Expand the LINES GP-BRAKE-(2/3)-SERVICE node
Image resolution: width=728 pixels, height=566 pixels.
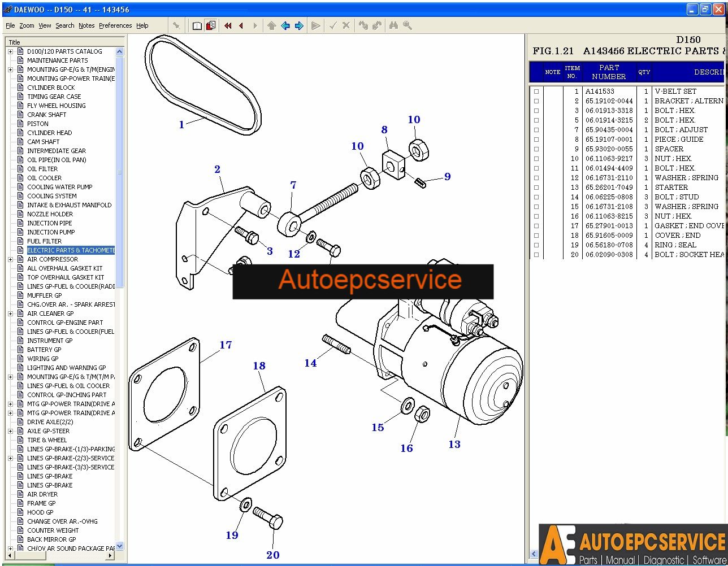(x=10, y=458)
